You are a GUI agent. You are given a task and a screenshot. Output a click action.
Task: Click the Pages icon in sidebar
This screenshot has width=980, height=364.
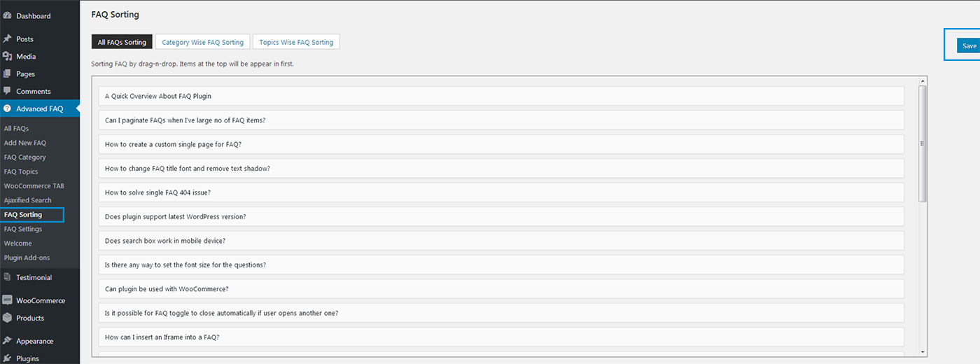(x=7, y=73)
